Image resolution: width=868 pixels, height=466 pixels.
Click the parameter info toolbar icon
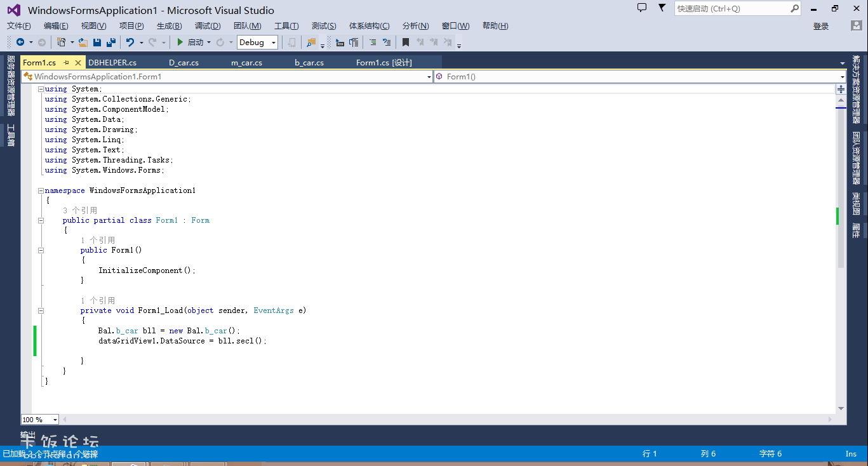354,43
